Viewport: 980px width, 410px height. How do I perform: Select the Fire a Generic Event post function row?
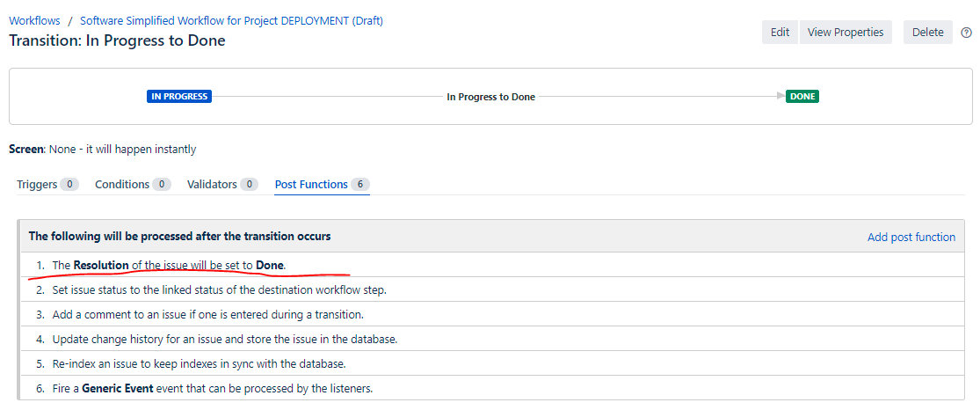click(492, 388)
